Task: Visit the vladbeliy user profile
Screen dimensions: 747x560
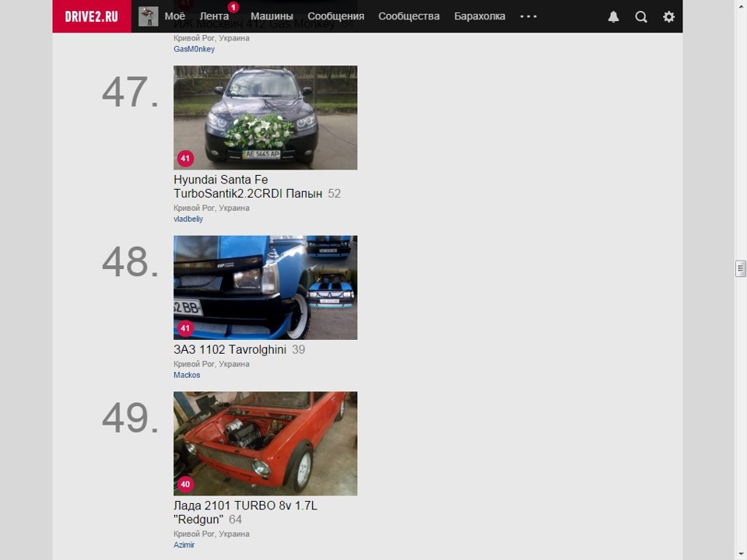Action: (x=188, y=219)
